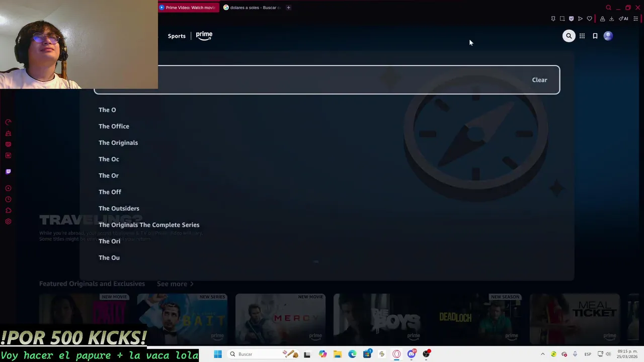Open The Boys thumbnail
Screen dimensions: 644x362
[378, 319]
